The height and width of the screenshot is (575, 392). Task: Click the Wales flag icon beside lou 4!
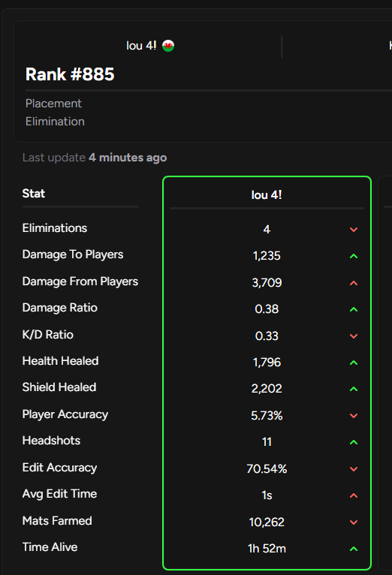coord(168,46)
